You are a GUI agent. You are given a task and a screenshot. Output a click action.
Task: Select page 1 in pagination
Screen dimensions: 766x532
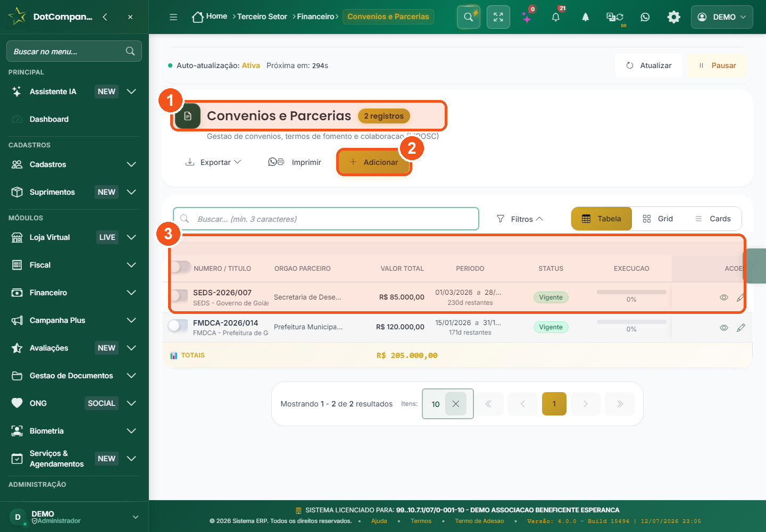(554, 404)
